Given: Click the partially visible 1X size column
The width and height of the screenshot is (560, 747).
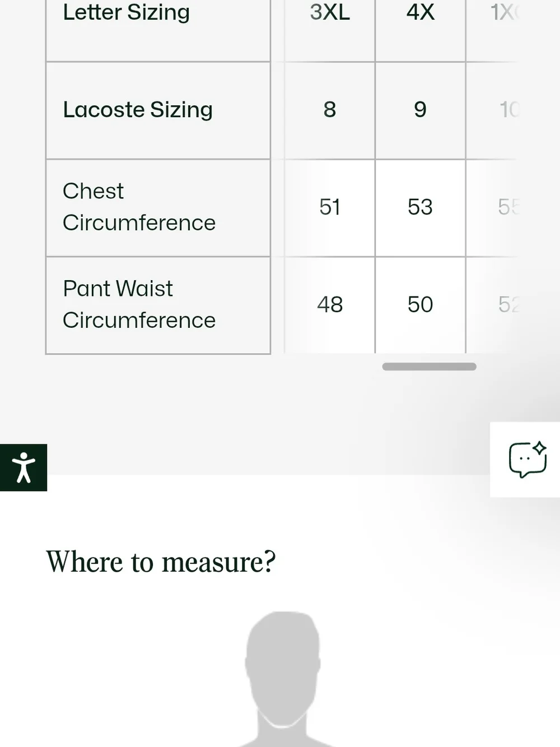Looking at the screenshot, I should coord(505,12).
